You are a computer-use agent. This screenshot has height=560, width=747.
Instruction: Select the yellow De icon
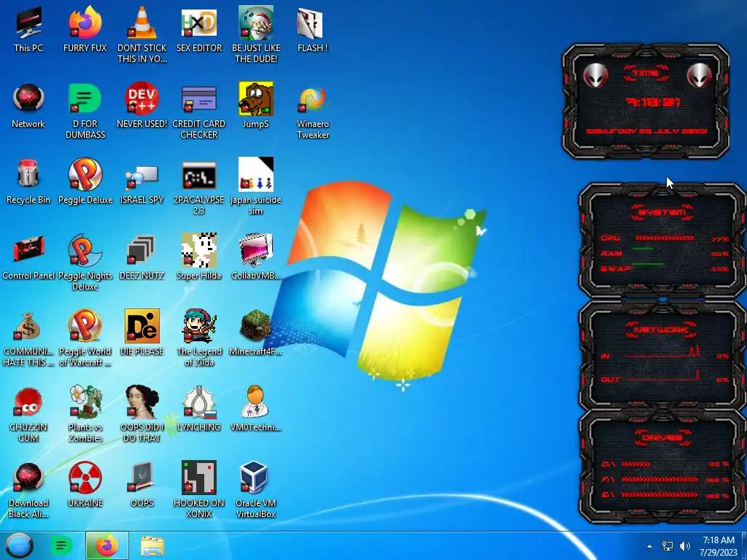tap(142, 327)
